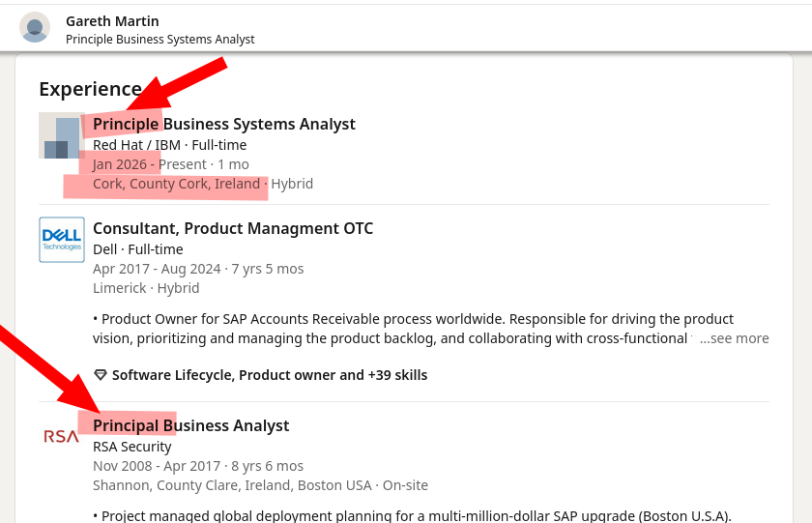Click the Cork, County Cork, Ireland location
812x523 pixels.
pyautogui.click(x=176, y=184)
